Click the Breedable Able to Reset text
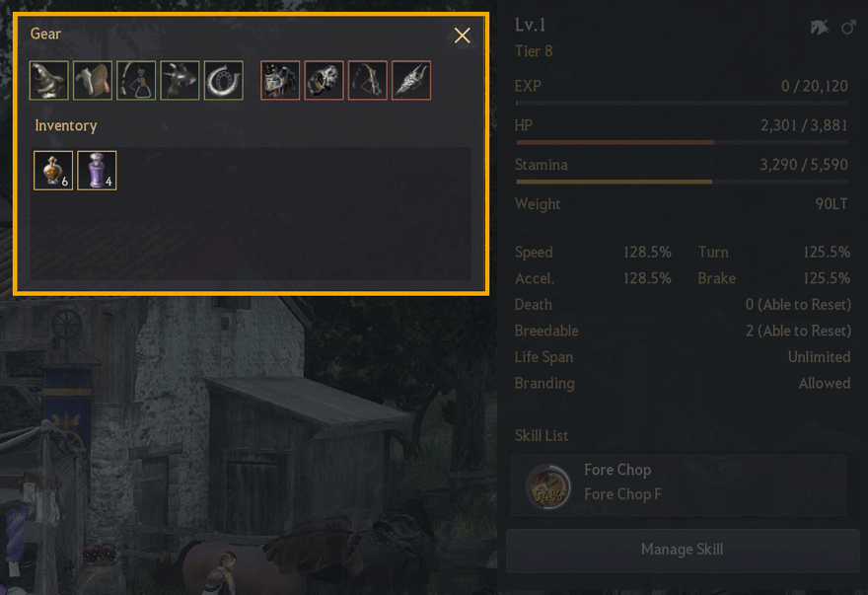Screen dimensions: 868x595 click(798, 331)
